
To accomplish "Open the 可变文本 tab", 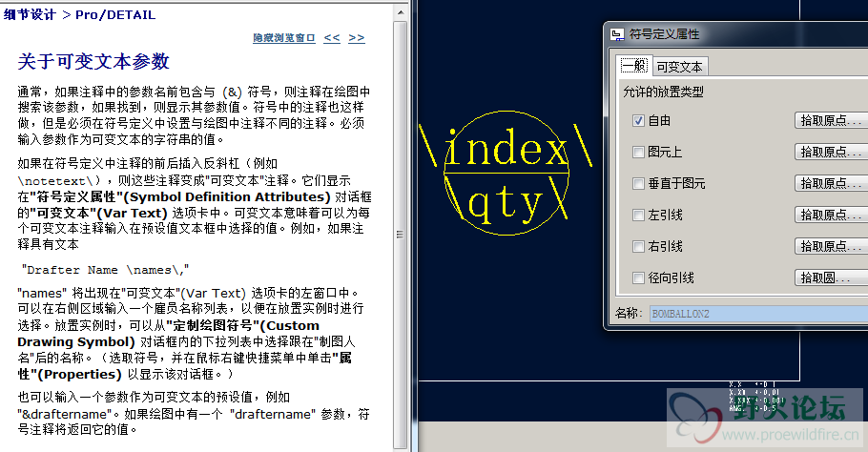I will pyautogui.click(x=679, y=67).
